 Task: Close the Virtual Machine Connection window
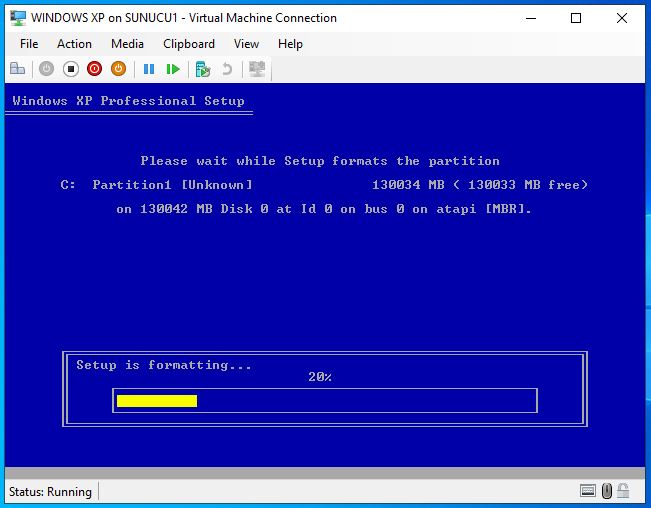[622, 18]
